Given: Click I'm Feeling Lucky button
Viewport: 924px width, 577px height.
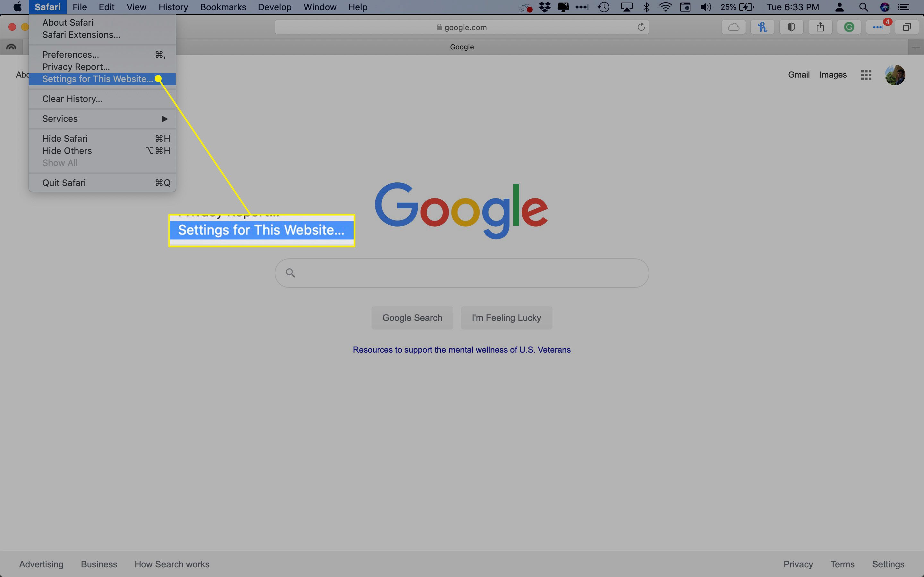Looking at the screenshot, I should pos(506,317).
